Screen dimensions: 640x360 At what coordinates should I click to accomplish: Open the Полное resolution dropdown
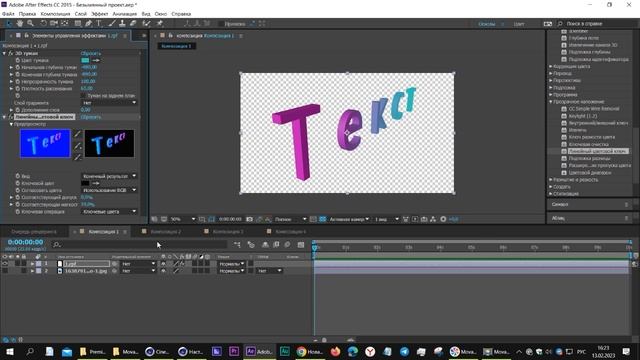[290, 219]
